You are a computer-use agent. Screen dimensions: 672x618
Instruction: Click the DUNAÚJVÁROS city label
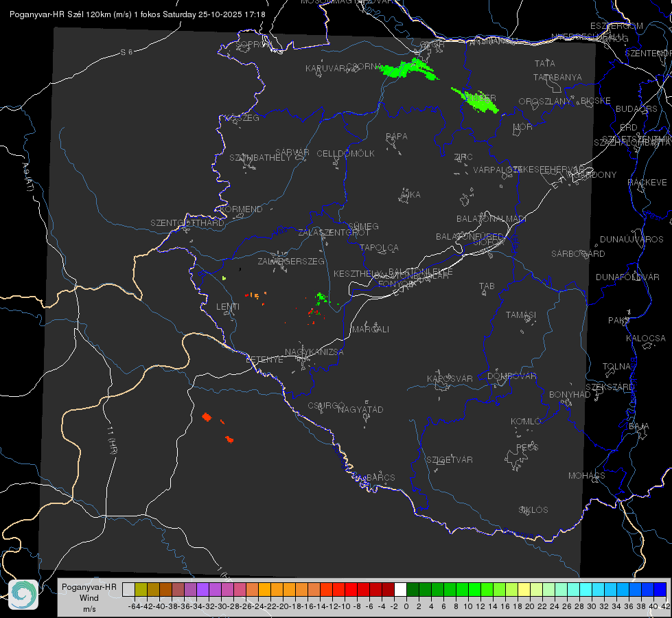[x=632, y=240]
